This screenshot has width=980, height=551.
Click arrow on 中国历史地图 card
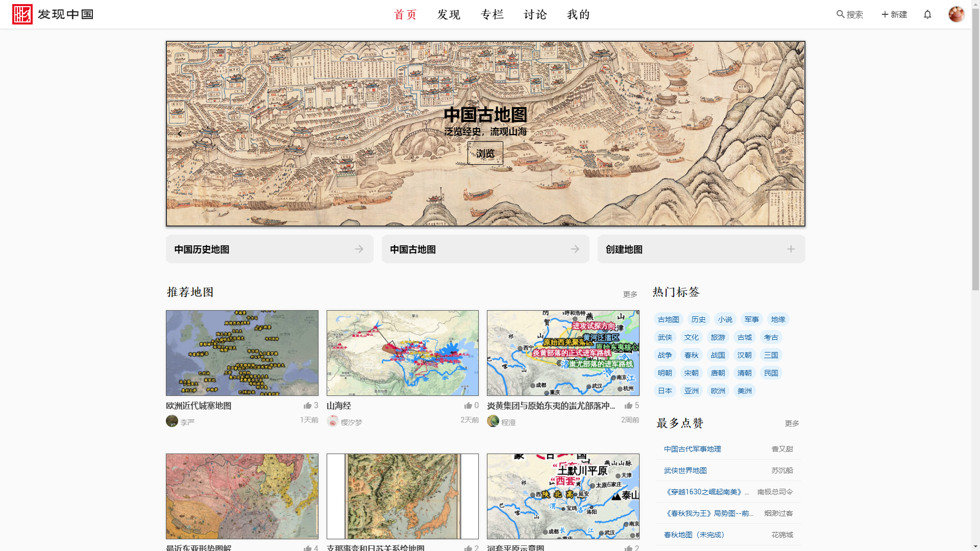coord(359,249)
